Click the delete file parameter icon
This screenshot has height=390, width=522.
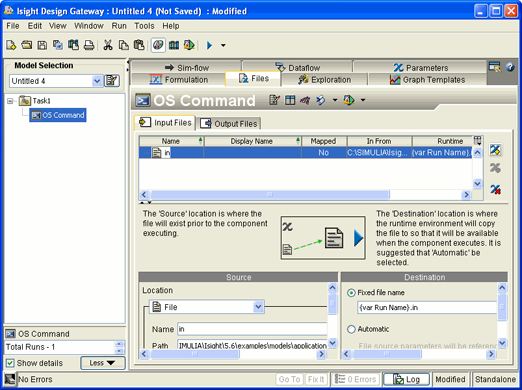(x=495, y=189)
